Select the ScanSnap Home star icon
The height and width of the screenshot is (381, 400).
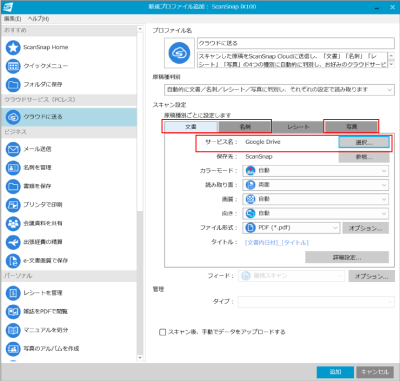13,47
